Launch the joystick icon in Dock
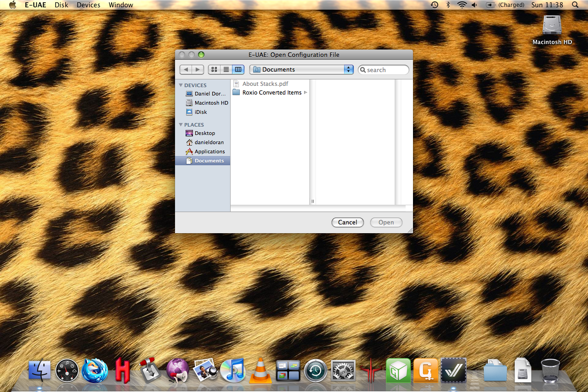 (150, 371)
